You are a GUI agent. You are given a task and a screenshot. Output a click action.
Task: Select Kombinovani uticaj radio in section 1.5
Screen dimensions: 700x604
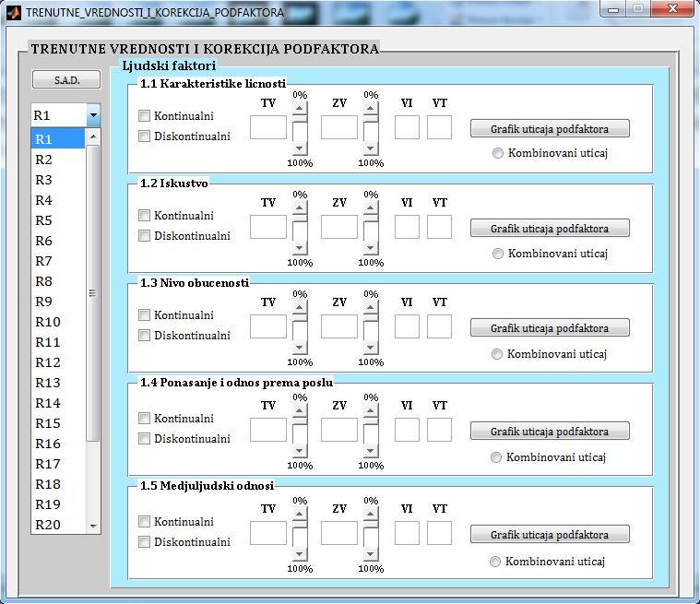click(x=495, y=562)
